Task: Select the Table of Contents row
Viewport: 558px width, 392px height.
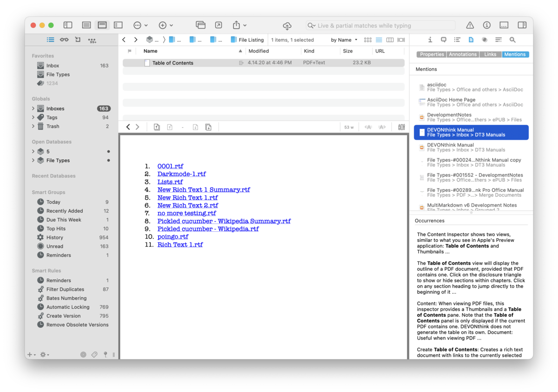Action: pyautogui.click(x=264, y=63)
